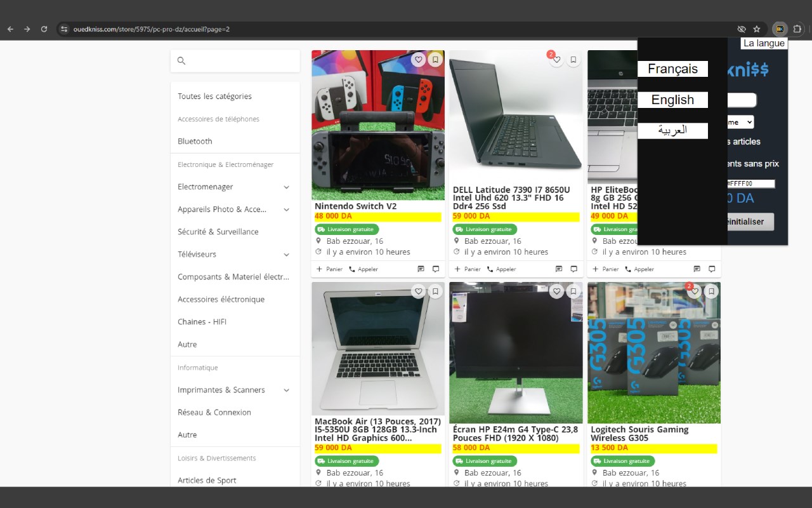Open the Nintendo Switch V2 product photo
The width and height of the screenshot is (812, 508).
378,125
